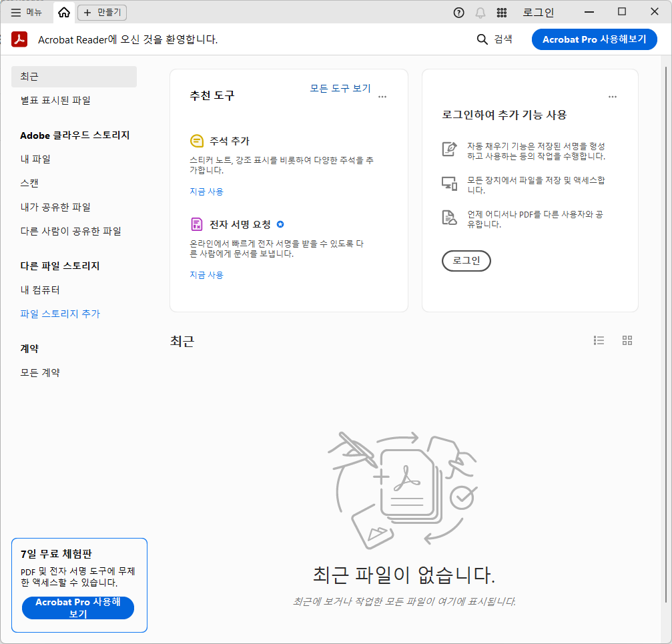Click the 추천 도구 heading text
Screen dimensions: 672x644
[212, 95]
